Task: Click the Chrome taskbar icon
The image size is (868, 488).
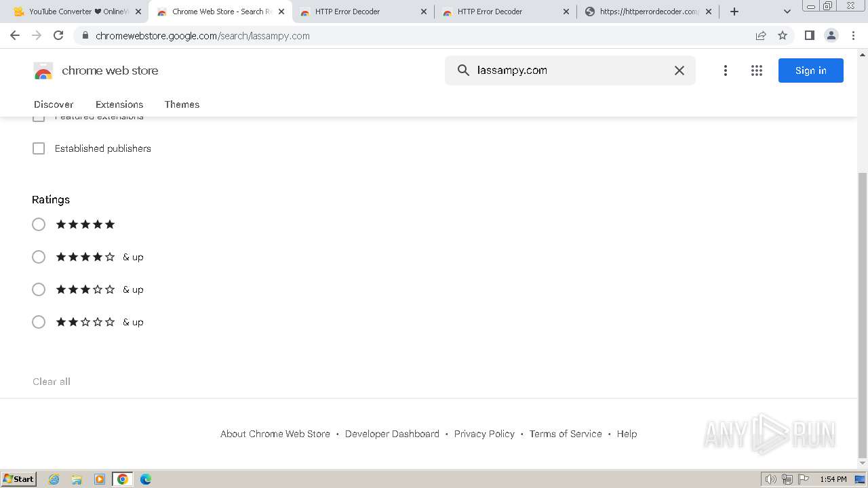Action: [x=123, y=479]
